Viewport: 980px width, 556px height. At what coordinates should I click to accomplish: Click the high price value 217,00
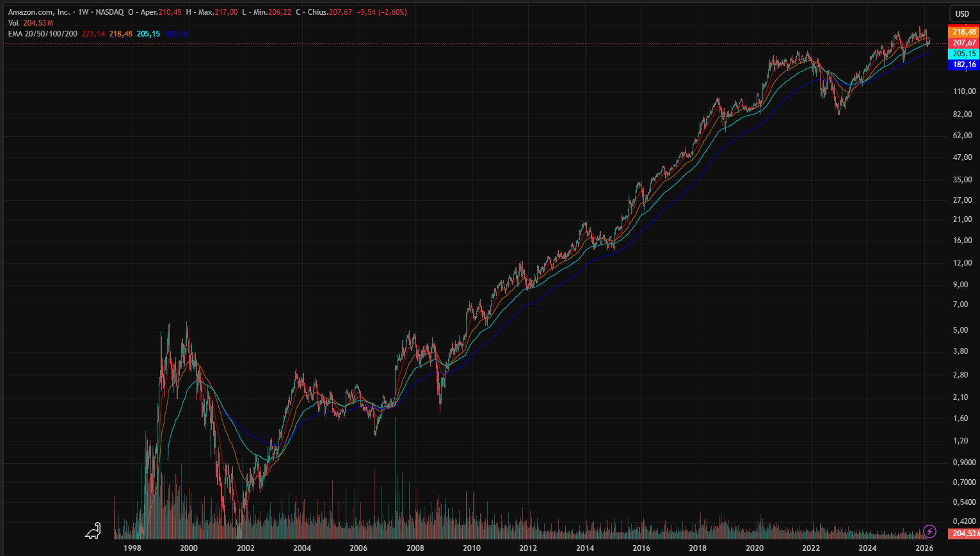pos(226,12)
